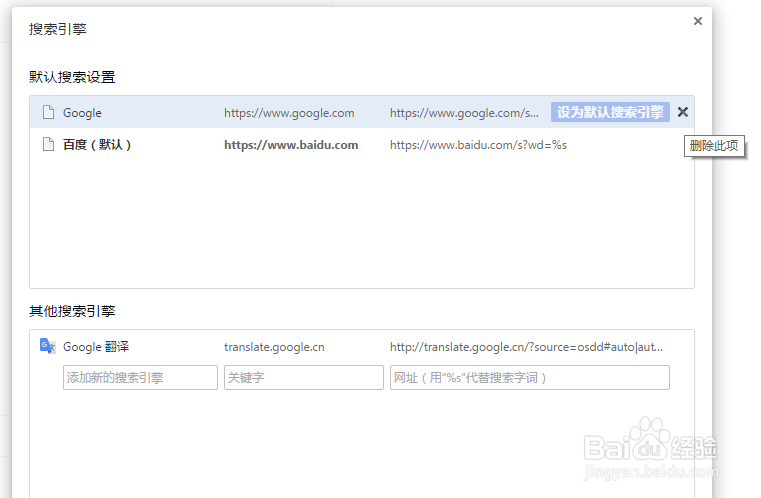Click the Google 翻译 favicon
The height and width of the screenshot is (498, 761).
(x=48, y=346)
